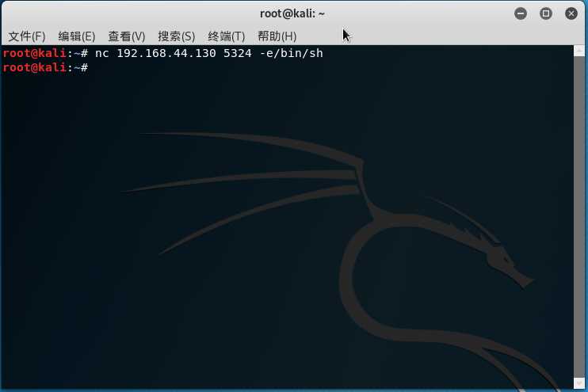The height and width of the screenshot is (392, 588).
Task: Open the 帮助(H) menu
Action: click(x=277, y=36)
